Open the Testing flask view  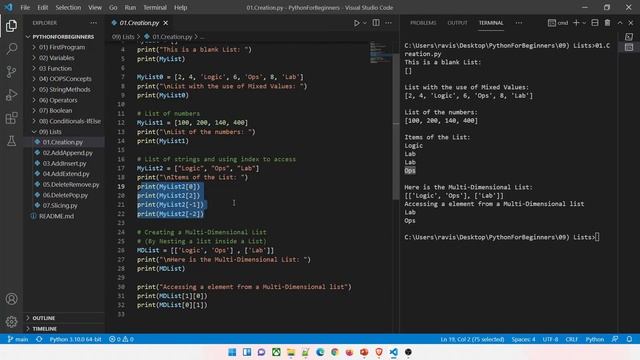pos(11,141)
